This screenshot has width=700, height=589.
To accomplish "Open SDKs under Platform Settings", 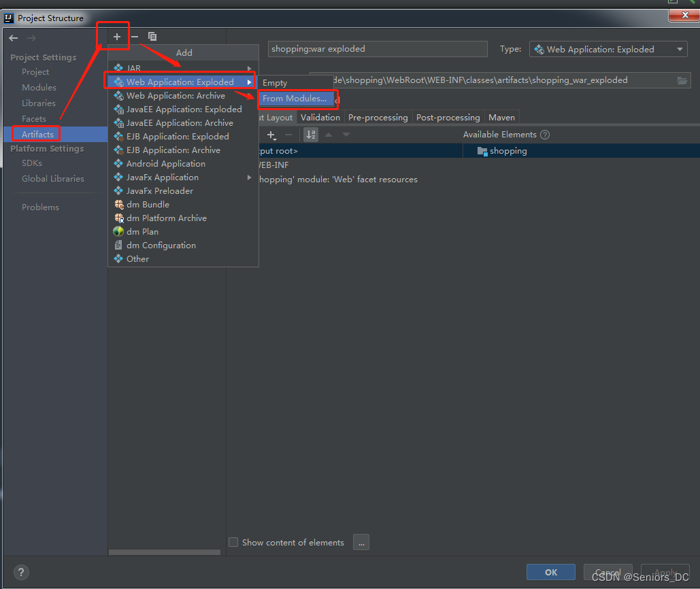I will pyautogui.click(x=32, y=163).
